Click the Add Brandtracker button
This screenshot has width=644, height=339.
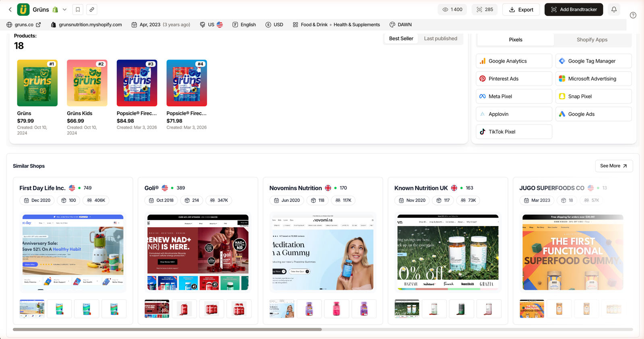(x=574, y=10)
